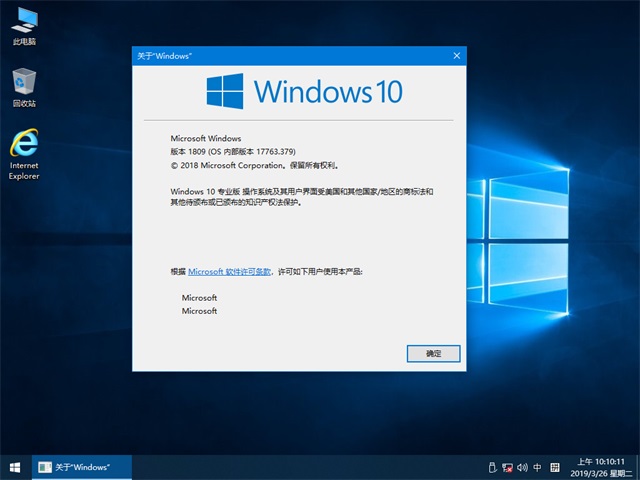The height and width of the screenshot is (480, 640).
Task: Open the network status tray icon
Action: [x=507, y=467]
